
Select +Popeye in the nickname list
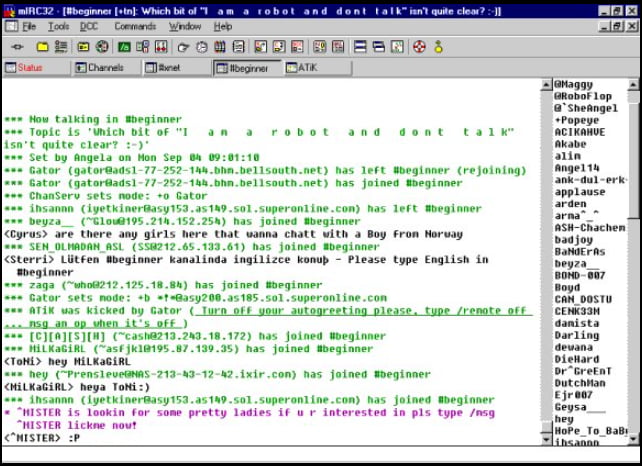coord(573,119)
